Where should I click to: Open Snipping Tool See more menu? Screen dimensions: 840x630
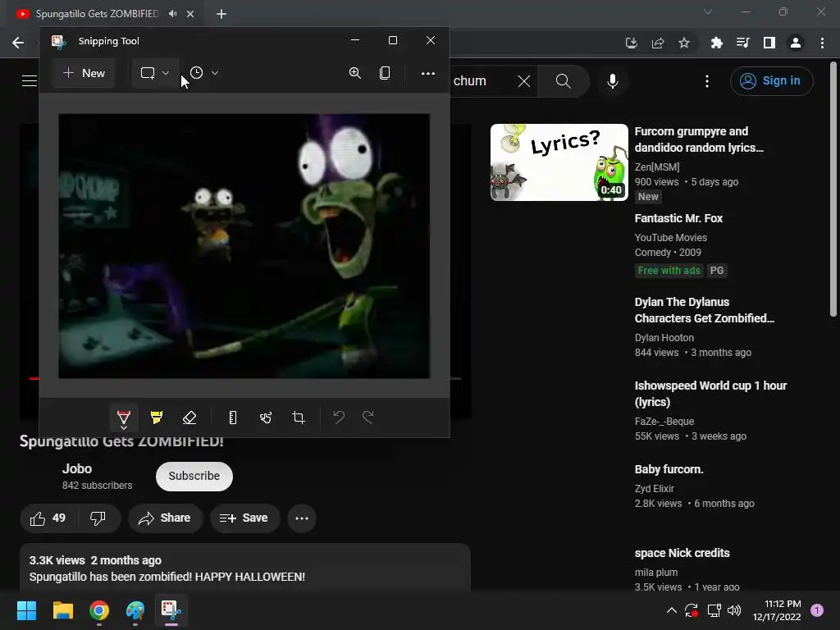pos(428,73)
